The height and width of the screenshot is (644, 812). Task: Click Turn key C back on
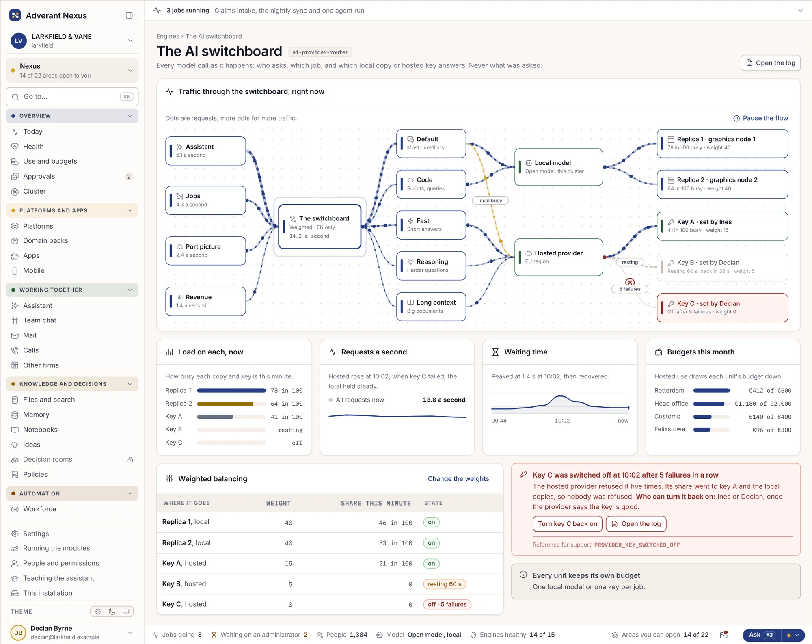[567, 524]
